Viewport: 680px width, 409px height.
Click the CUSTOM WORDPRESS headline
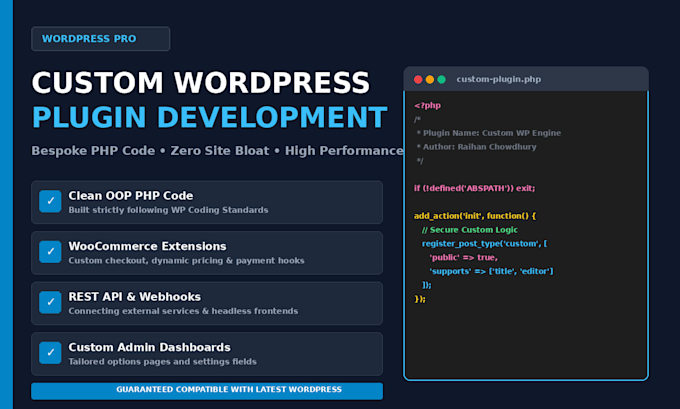pyautogui.click(x=201, y=82)
